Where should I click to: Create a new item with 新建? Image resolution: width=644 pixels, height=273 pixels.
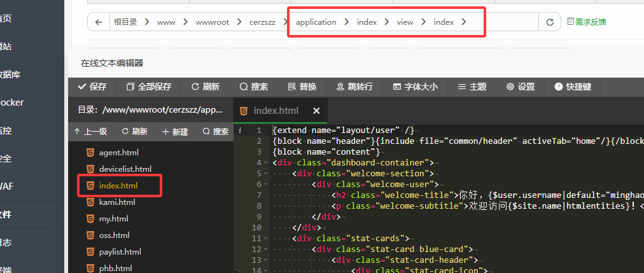(x=175, y=132)
